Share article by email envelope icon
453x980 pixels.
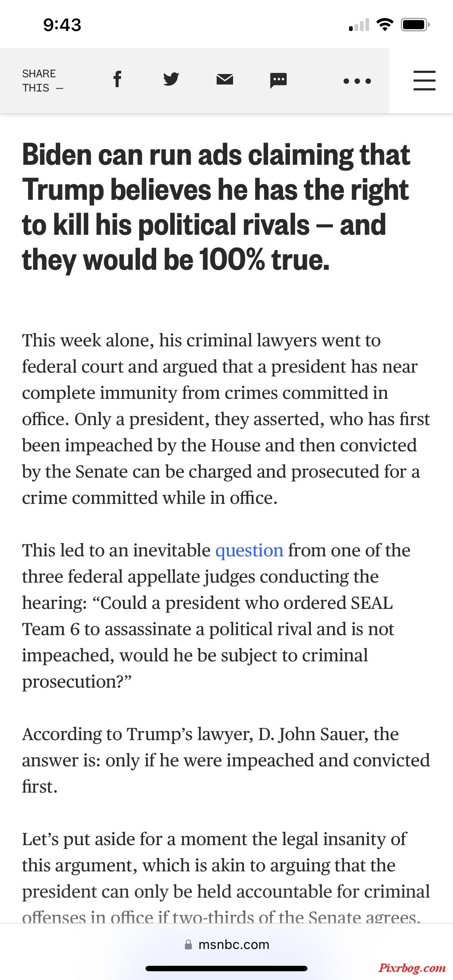point(225,79)
